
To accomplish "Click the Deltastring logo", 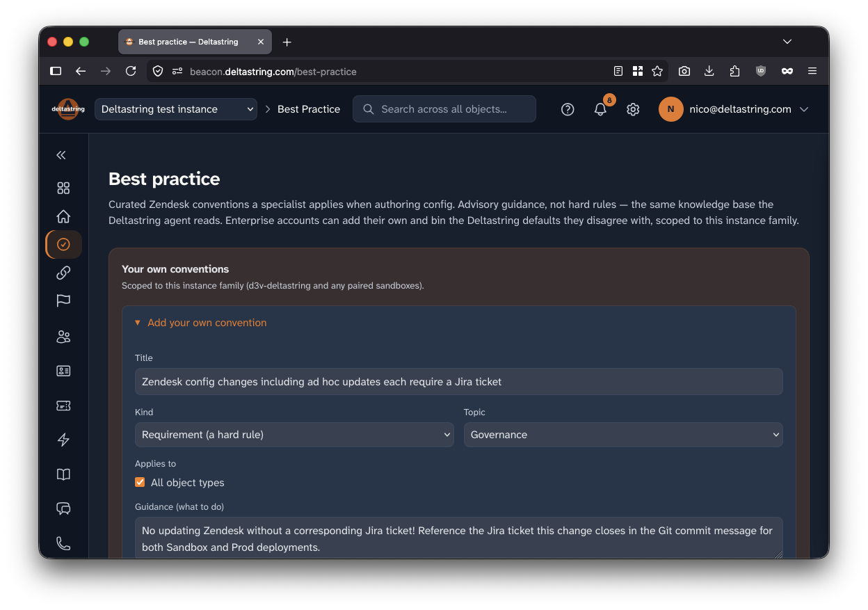I will pyautogui.click(x=68, y=109).
